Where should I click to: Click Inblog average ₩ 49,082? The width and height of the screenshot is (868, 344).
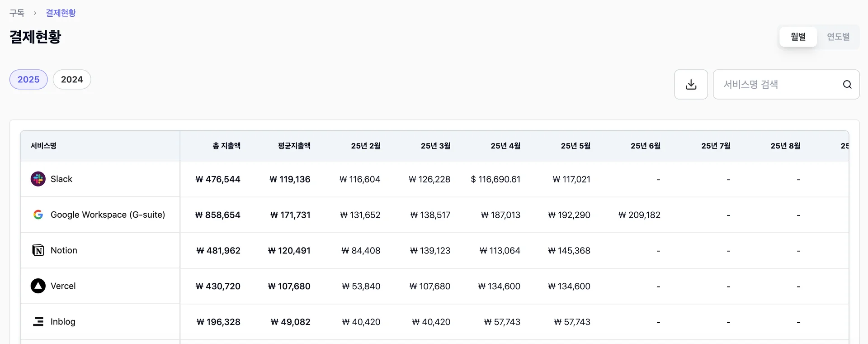click(291, 322)
